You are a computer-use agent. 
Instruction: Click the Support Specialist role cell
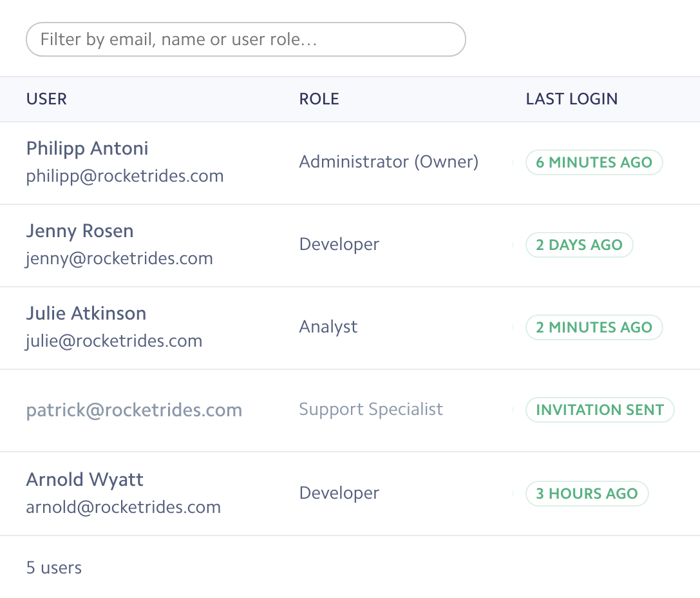tap(371, 410)
